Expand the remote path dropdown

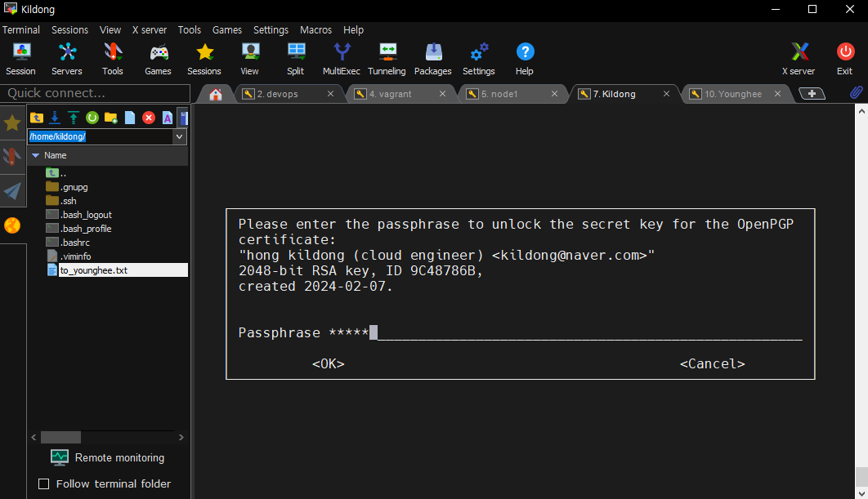[x=179, y=136]
